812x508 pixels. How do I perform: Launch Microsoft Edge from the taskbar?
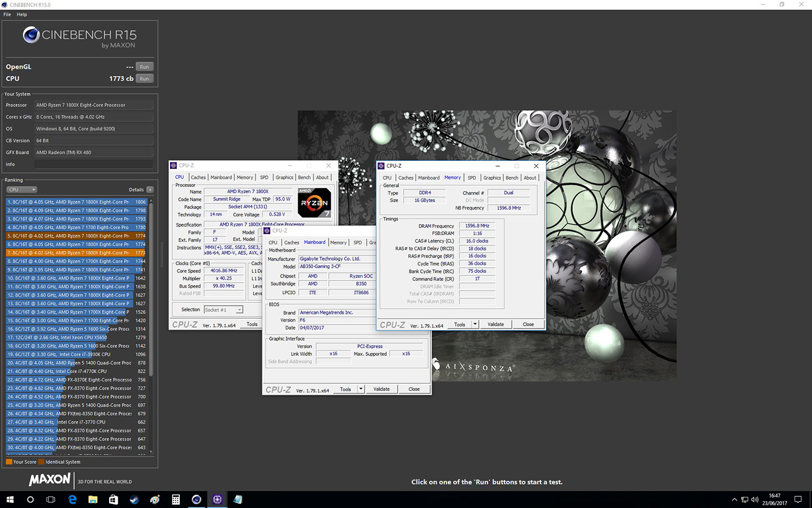72,499
